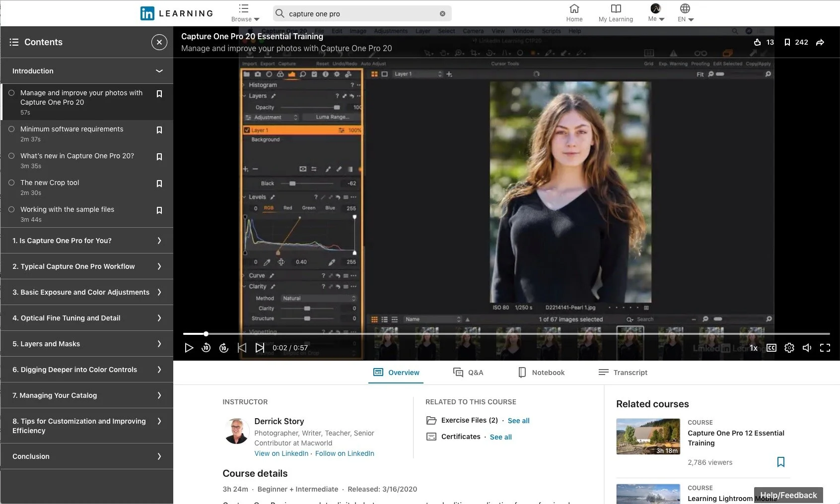Click the Certificates icon

click(x=431, y=437)
